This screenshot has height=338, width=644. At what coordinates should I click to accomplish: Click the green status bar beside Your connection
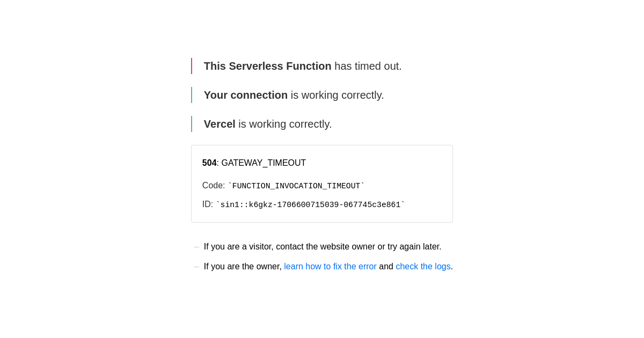192,95
